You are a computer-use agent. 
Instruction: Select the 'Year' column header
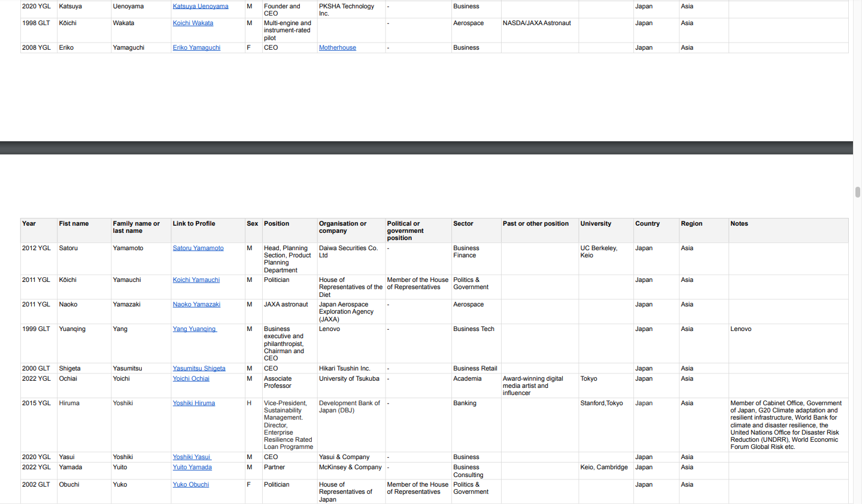coord(39,230)
